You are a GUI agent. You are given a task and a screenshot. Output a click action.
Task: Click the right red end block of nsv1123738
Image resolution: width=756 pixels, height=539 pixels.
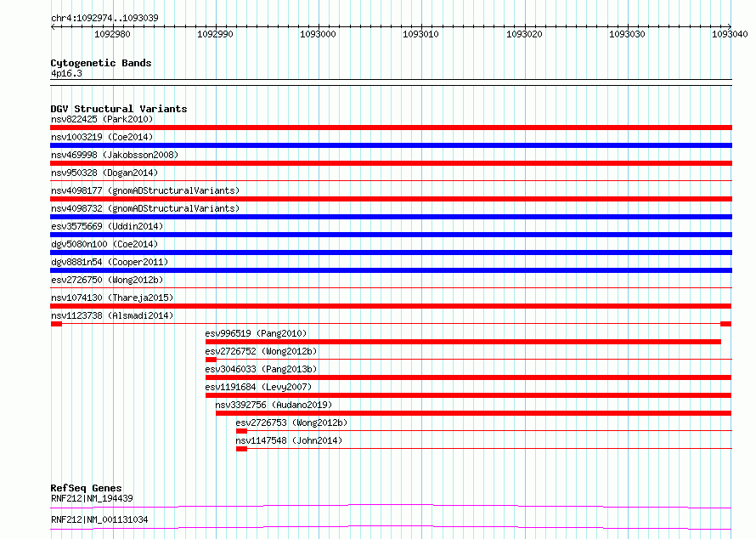726,324
